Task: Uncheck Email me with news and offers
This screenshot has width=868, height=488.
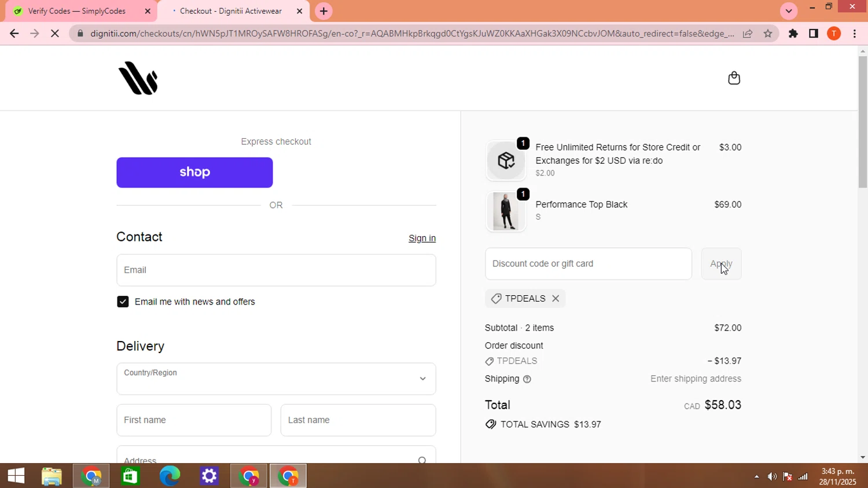Action: tap(123, 302)
